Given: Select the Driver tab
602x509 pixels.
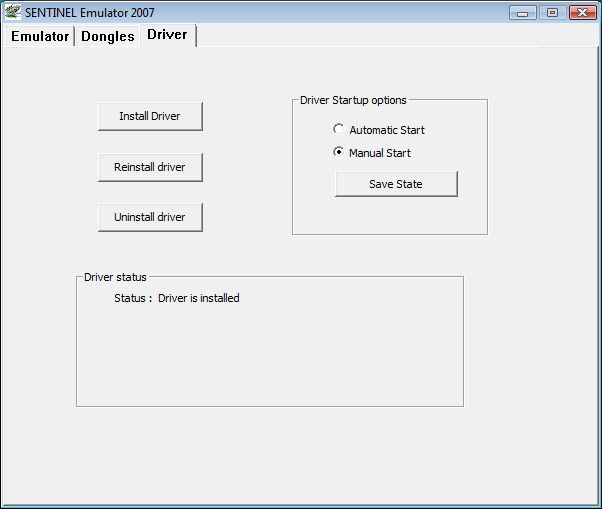Looking at the screenshot, I should point(167,35).
